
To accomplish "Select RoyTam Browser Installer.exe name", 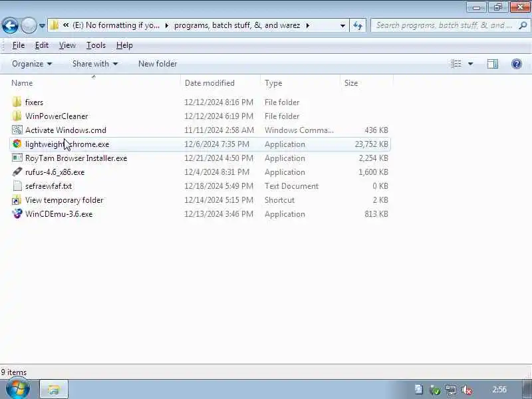I will 76,158.
